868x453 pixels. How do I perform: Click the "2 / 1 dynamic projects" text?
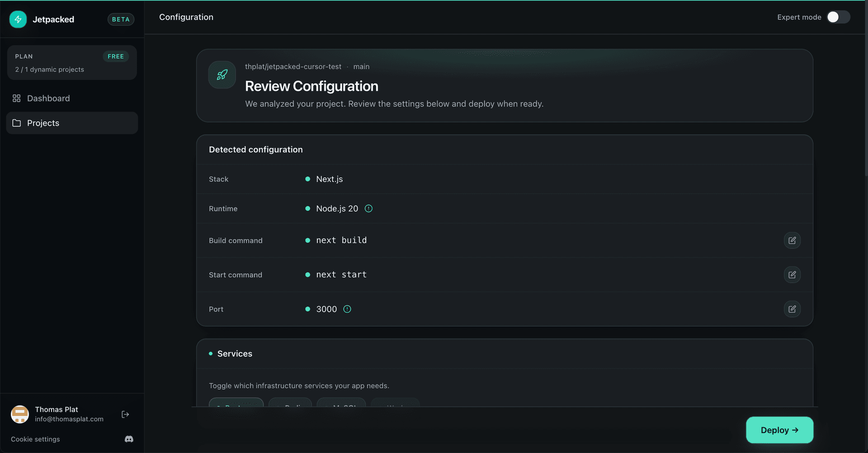point(50,70)
